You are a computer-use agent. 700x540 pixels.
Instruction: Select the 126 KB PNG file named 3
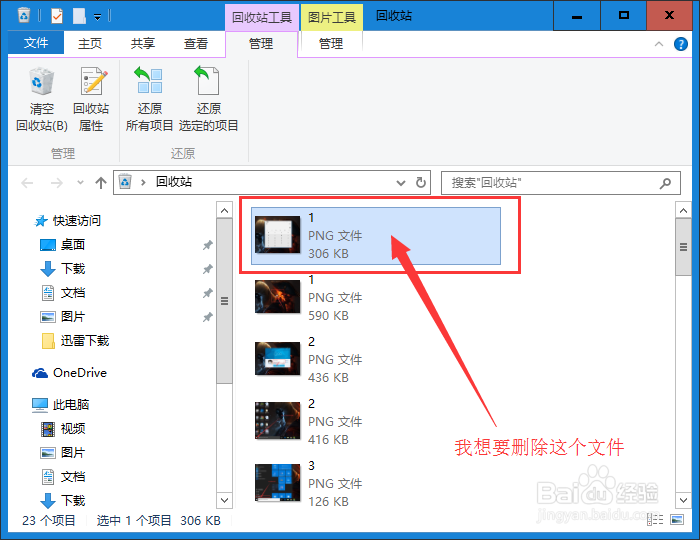[x=376, y=484]
